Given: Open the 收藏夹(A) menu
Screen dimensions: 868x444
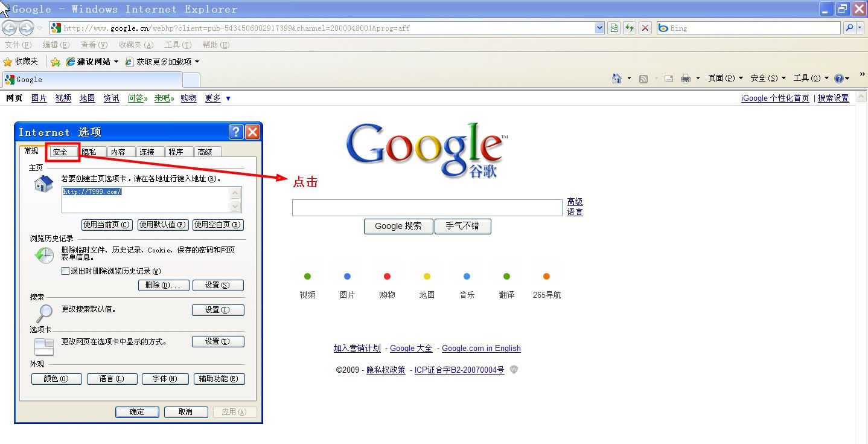Looking at the screenshot, I should (x=136, y=45).
